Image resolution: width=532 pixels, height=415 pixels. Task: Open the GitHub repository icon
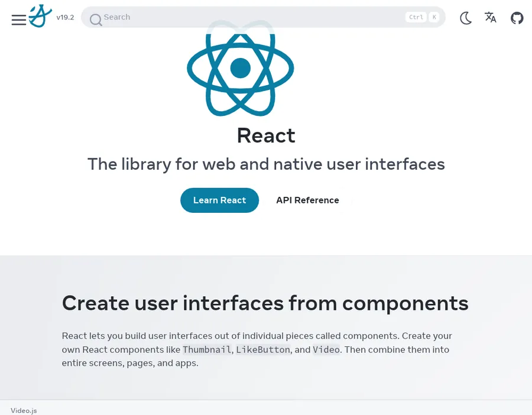(517, 18)
